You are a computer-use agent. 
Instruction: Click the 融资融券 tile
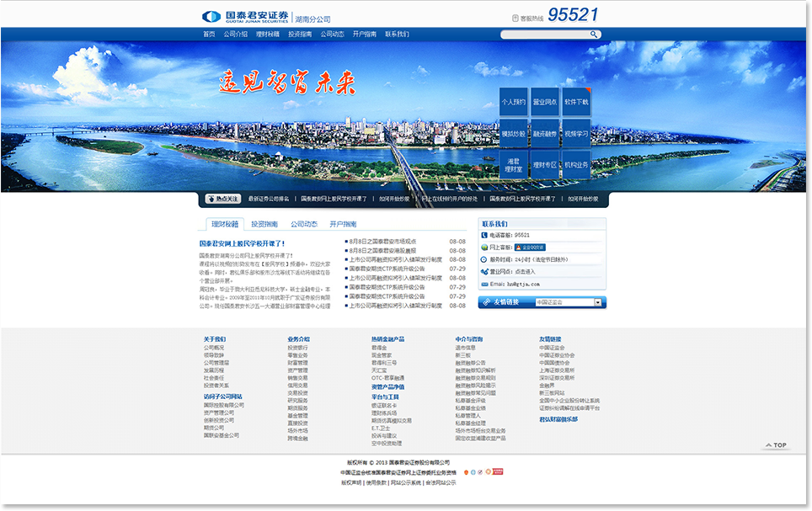[x=544, y=133]
